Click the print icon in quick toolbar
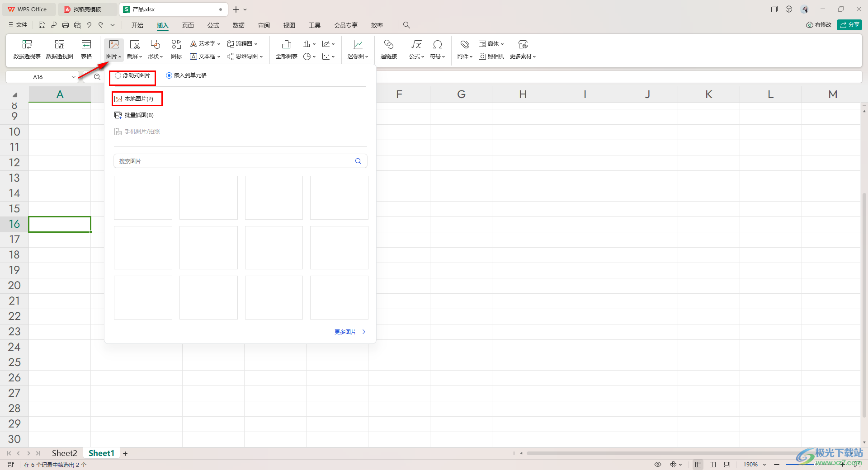 pos(66,25)
